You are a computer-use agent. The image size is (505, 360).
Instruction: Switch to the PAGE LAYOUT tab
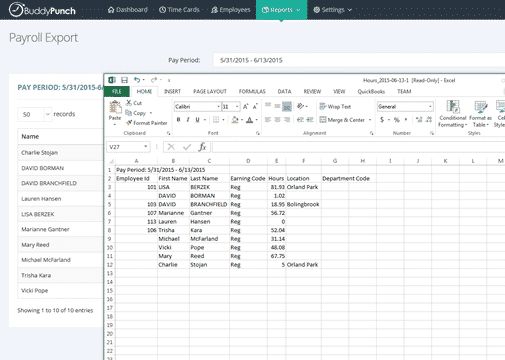(210, 91)
